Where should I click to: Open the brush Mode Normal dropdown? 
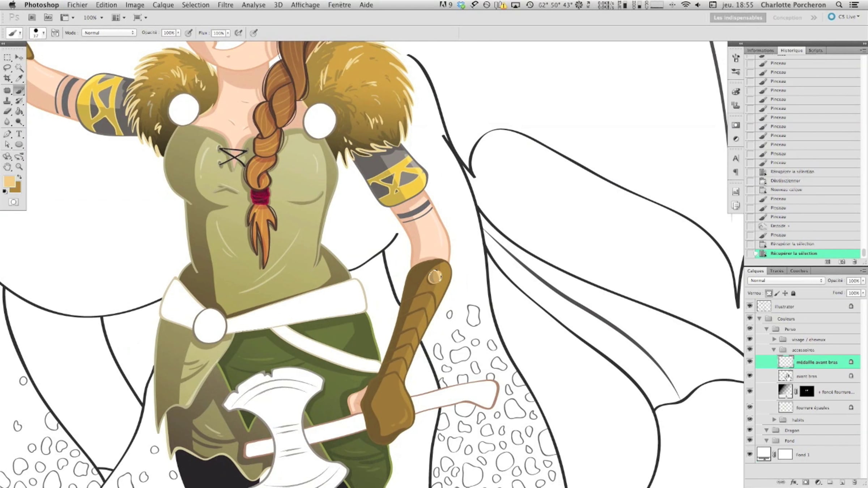[x=109, y=33]
